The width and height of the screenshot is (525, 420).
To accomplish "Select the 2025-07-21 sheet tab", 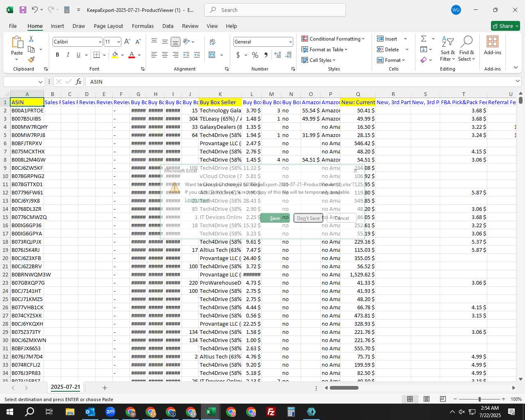I will tap(65, 387).
